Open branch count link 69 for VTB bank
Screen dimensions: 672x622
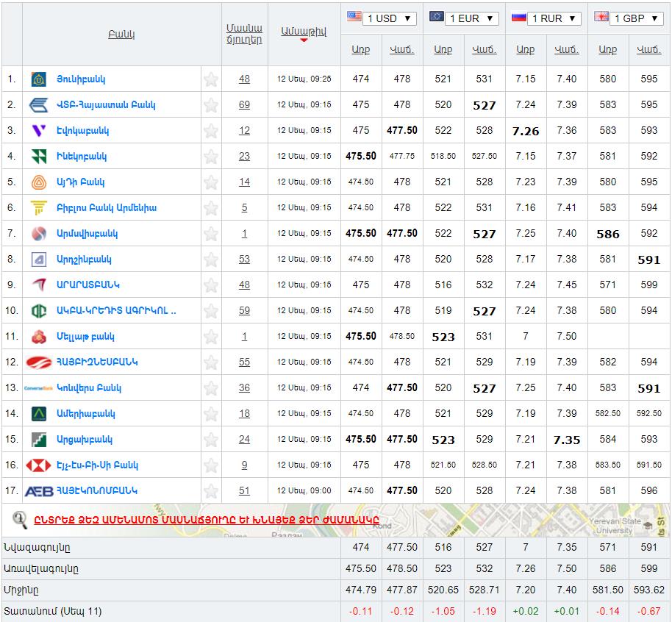pos(244,104)
